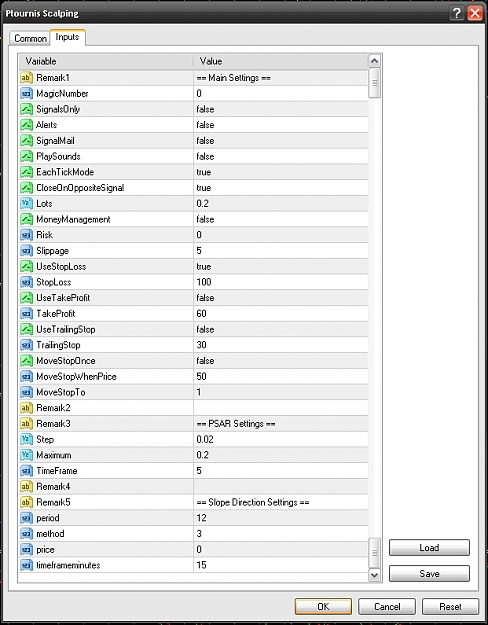
Task: Click the boolean icon beside SignalsOnly
Action: [26, 109]
